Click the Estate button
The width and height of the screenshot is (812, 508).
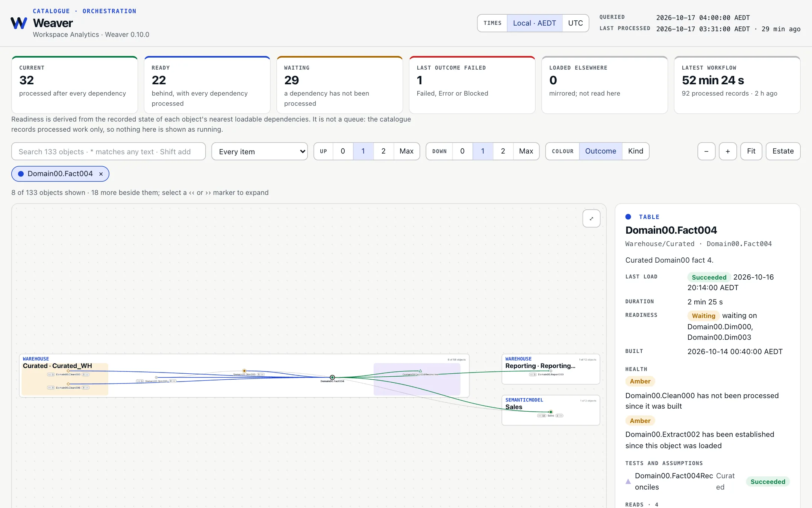click(783, 151)
